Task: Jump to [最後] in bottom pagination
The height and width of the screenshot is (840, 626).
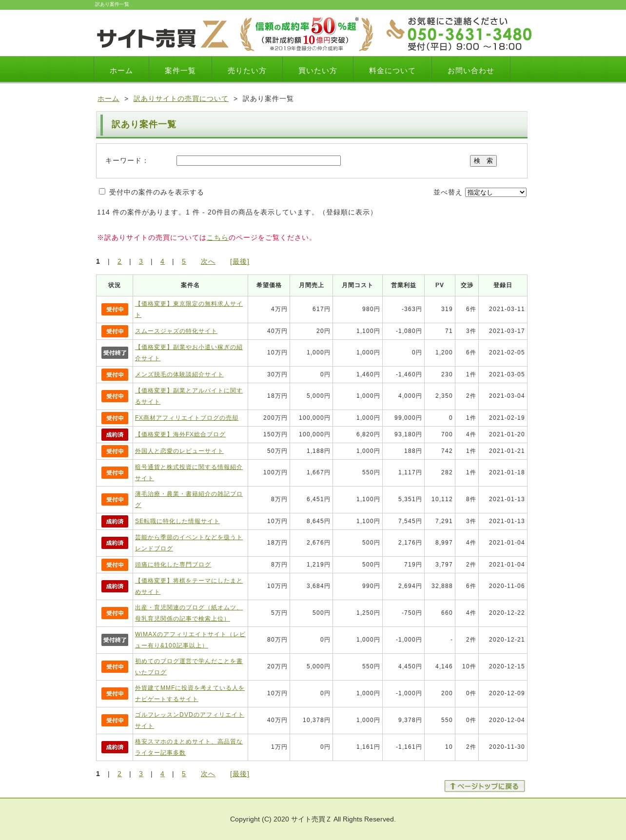Action: coord(240,774)
